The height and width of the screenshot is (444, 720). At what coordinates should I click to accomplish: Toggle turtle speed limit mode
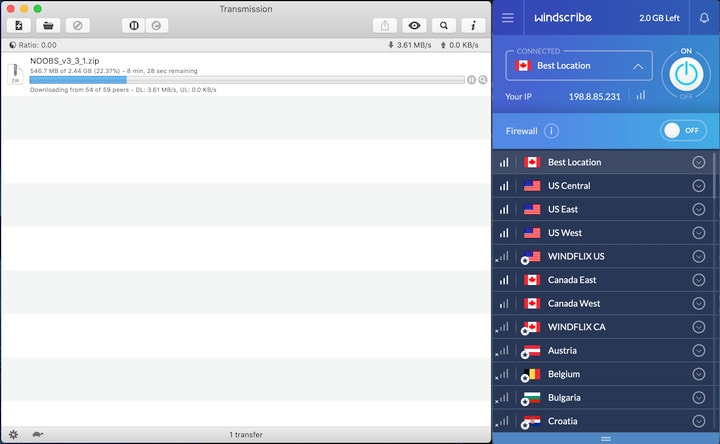pos(37,435)
